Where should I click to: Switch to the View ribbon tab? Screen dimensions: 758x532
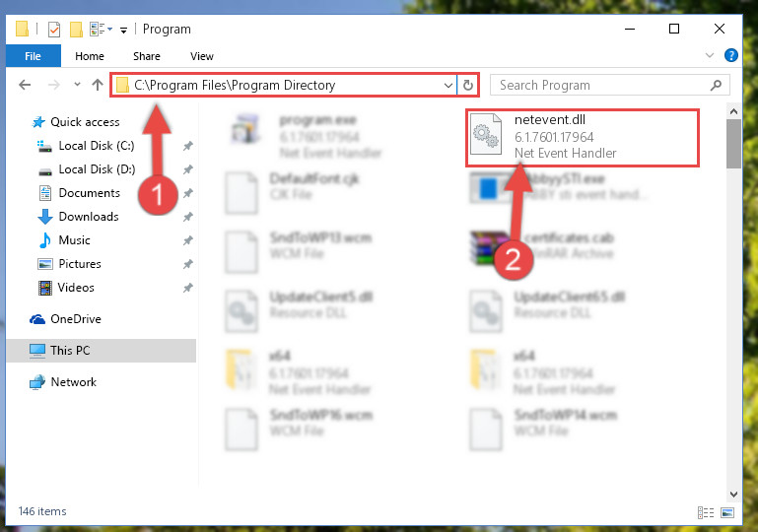pos(202,56)
